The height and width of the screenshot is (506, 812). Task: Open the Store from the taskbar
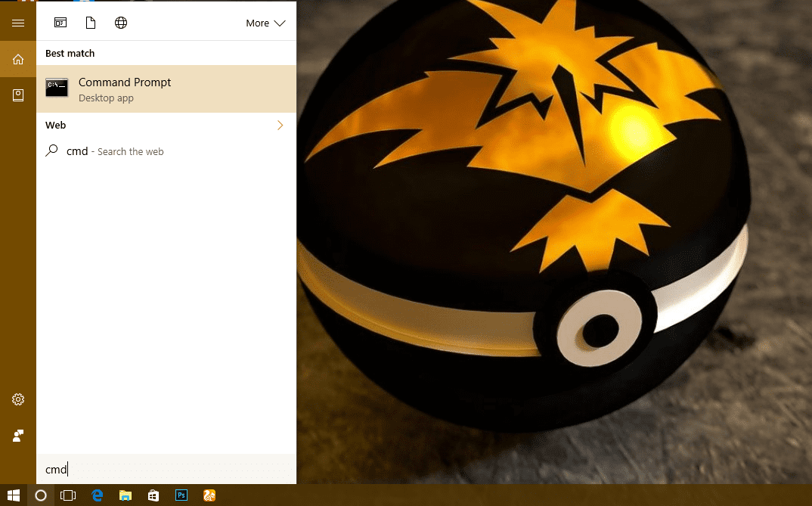point(153,495)
